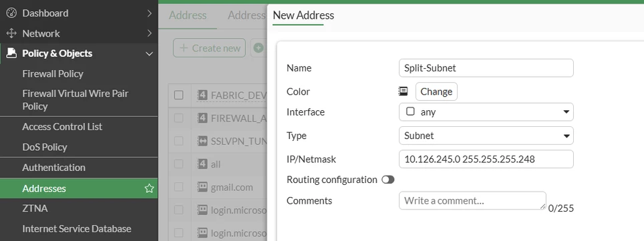This screenshot has width=644, height=241.
Task: Click the icon beside all address
Action: 202,164
